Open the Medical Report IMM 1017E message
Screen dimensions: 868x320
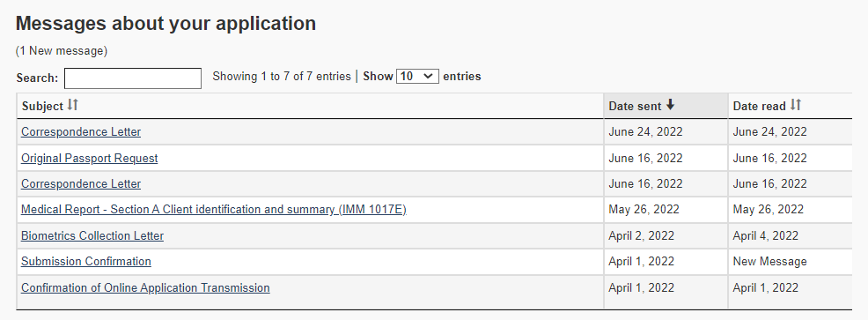214,210
